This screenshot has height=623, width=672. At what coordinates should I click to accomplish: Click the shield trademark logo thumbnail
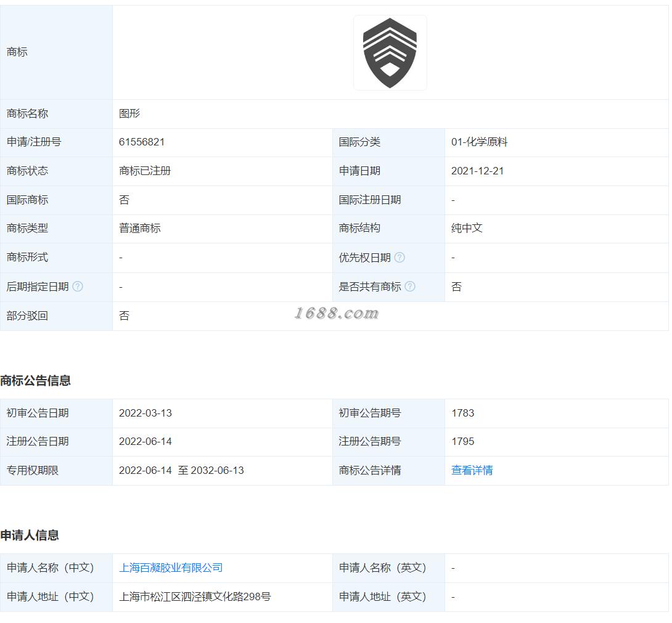coord(390,53)
